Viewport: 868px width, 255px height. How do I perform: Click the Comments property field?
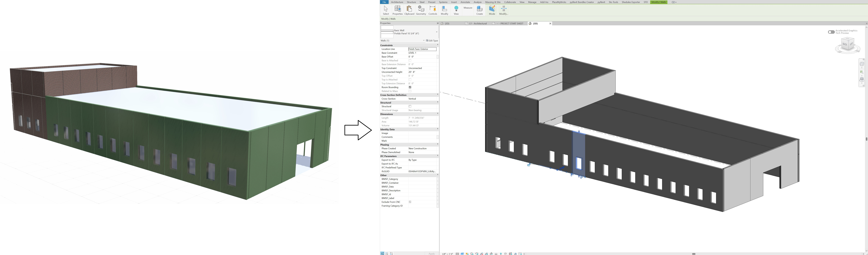pyautogui.click(x=422, y=137)
